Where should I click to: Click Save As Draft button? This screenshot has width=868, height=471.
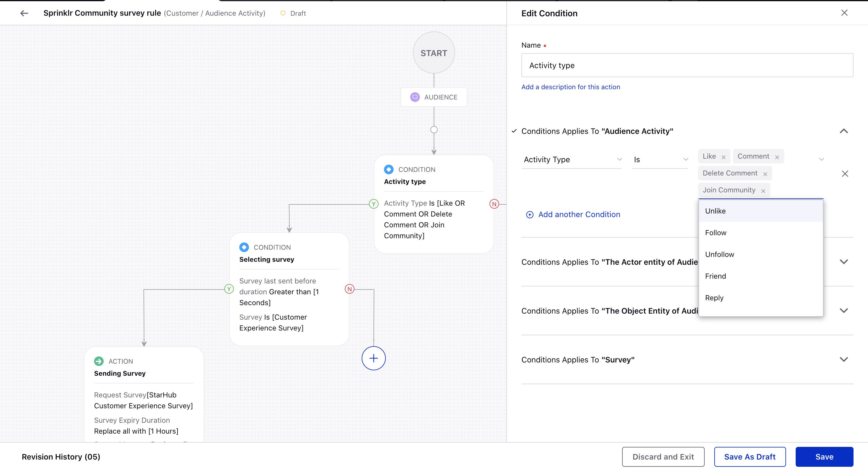coord(750,457)
